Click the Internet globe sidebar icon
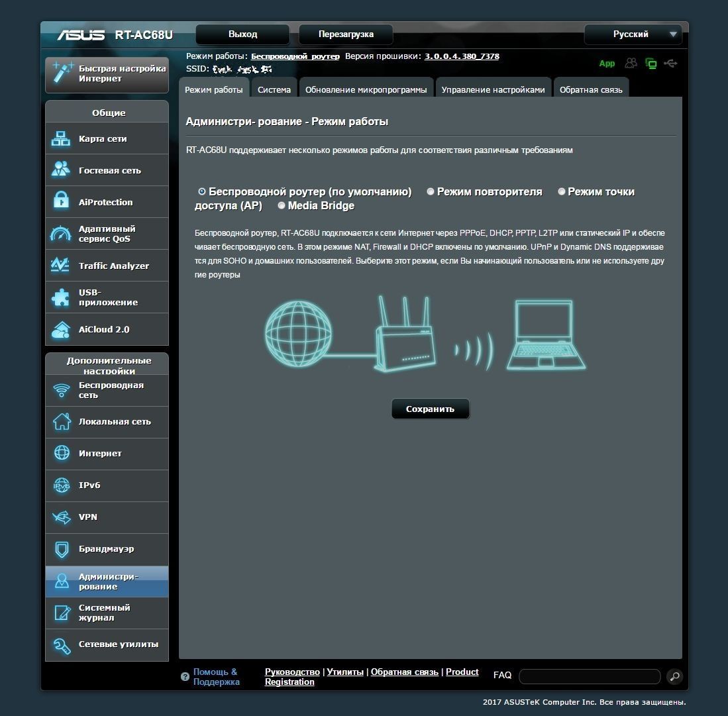 pos(62,453)
